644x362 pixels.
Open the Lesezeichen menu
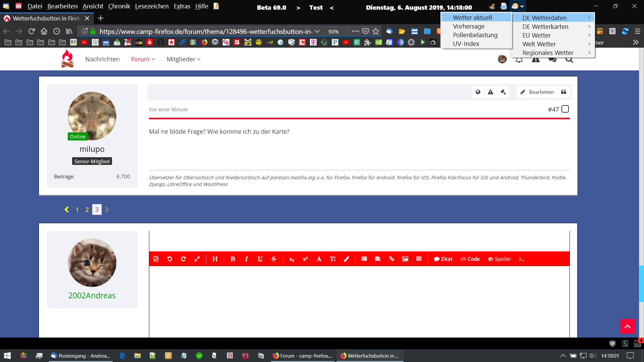[152, 6]
